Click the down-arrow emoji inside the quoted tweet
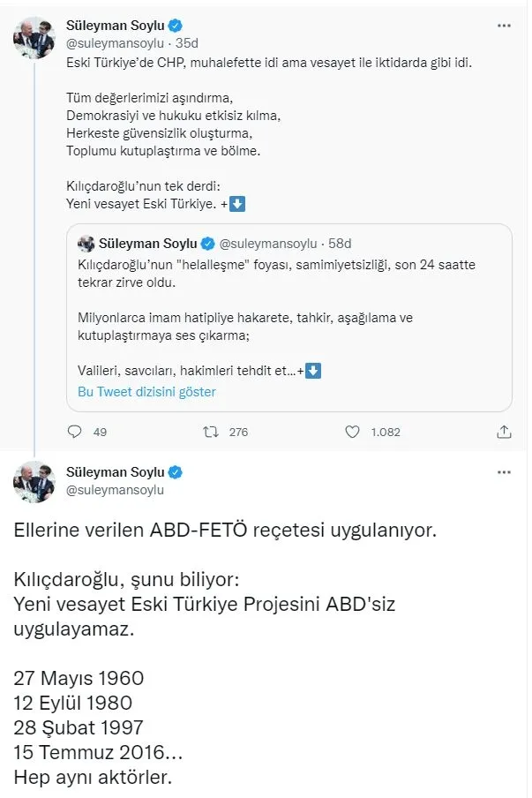Screen dimensions: 532x798 (x=313, y=370)
